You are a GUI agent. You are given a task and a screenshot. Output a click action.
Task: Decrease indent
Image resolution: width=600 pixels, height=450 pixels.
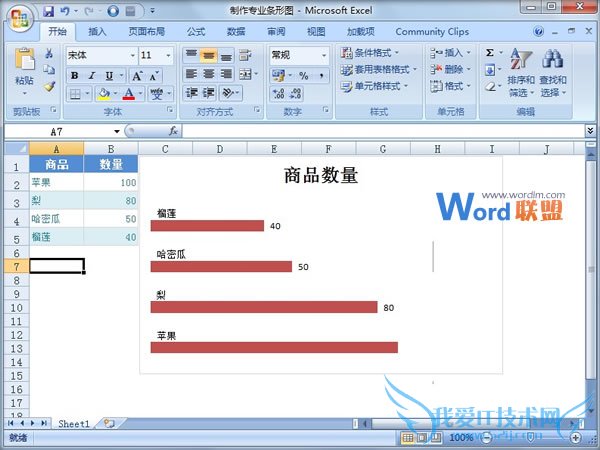click(x=191, y=93)
